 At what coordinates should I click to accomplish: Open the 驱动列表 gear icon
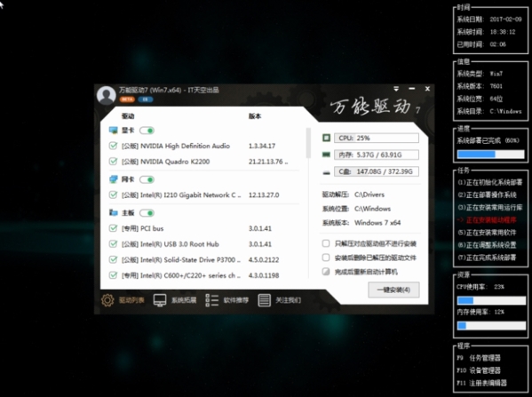(107, 300)
